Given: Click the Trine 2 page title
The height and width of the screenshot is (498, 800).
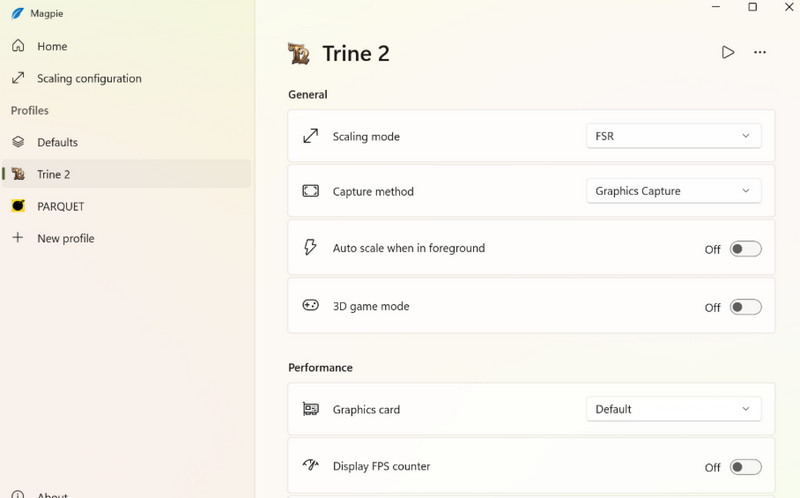Looking at the screenshot, I should (x=356, y=54).
